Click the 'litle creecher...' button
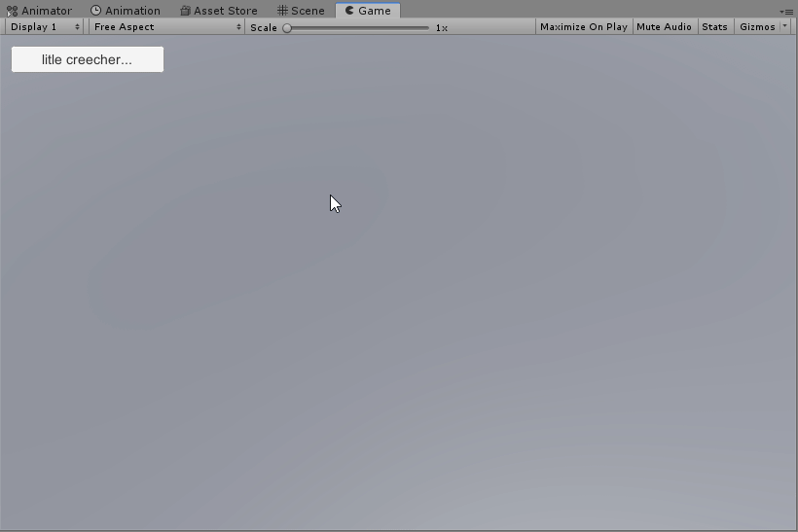 88,59
